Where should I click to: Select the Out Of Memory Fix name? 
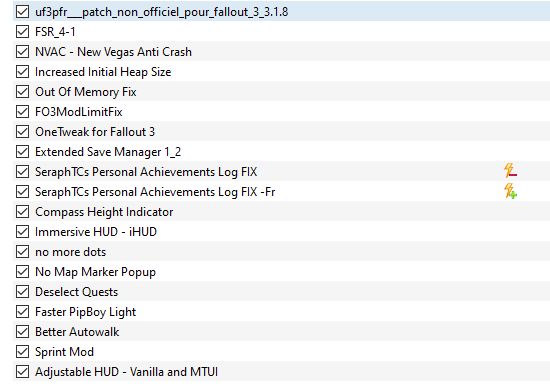pos(86,92)
